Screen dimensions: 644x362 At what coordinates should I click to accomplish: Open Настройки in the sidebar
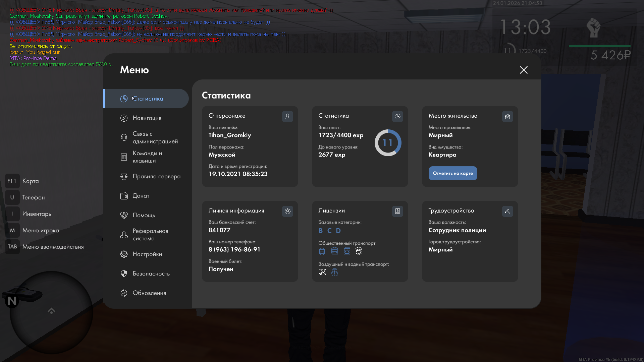(147, 254)
